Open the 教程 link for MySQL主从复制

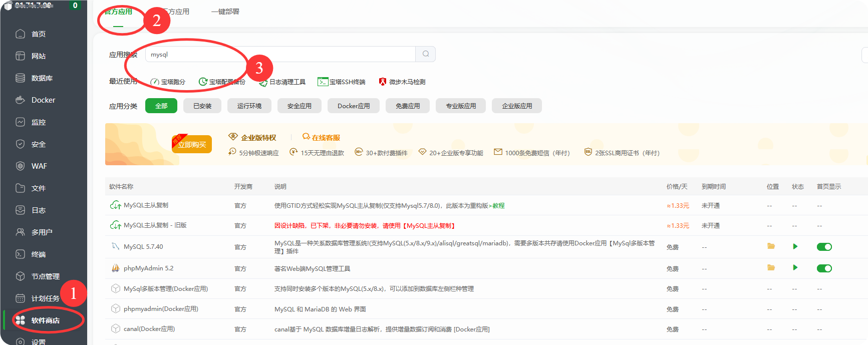click(498, 206)
